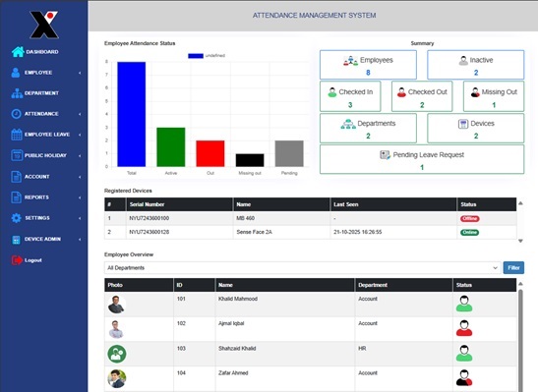Click Zafar Ahmed's photo thumbnail
Screen dimensions: 538x392
coord(117,378)
